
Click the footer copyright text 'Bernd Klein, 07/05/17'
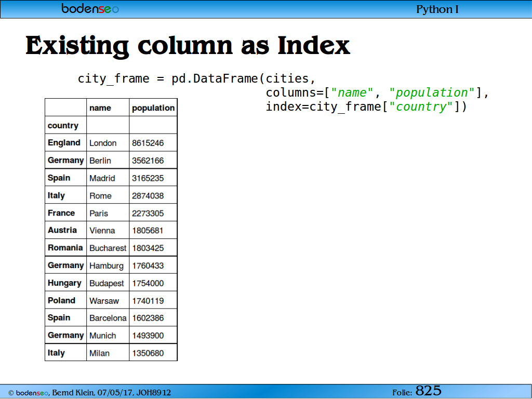click(92, 393)
